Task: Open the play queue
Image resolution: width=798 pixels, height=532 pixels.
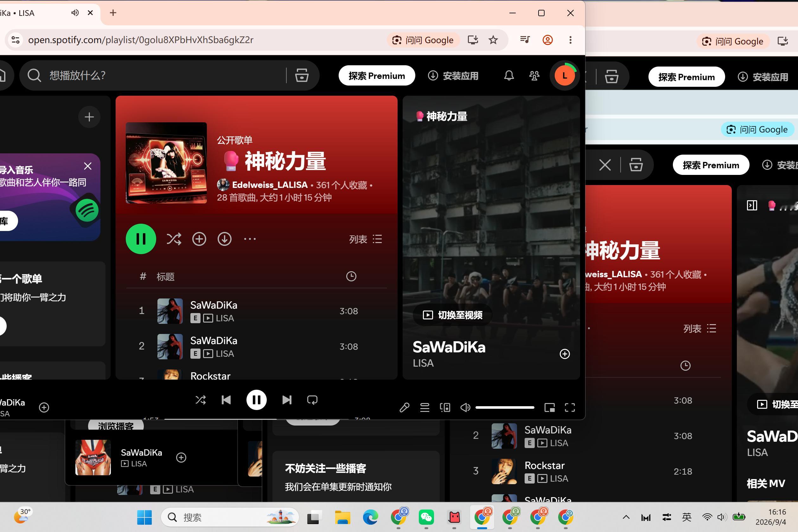Action: pos(425,407)
